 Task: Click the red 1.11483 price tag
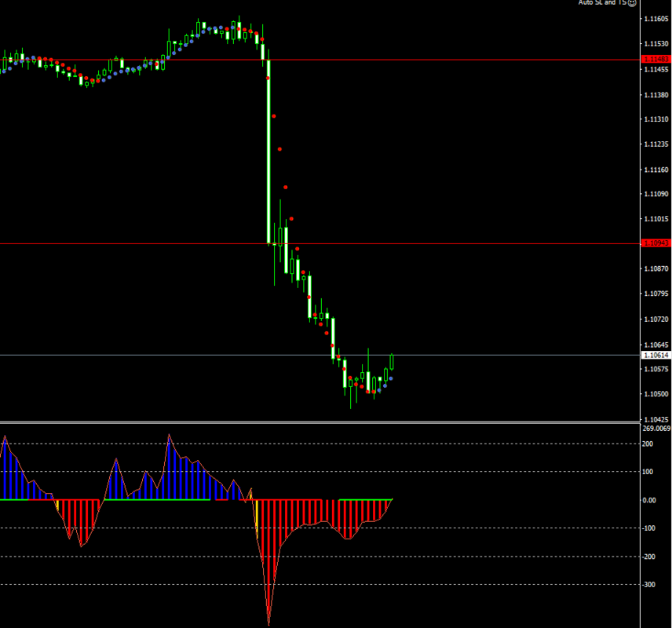click(656, 59)
